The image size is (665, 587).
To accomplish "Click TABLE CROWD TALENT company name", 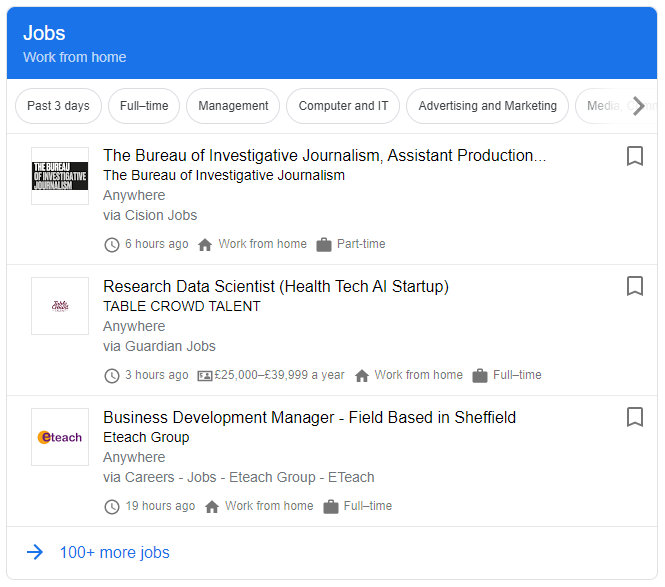I will click(x=182, y=306).
